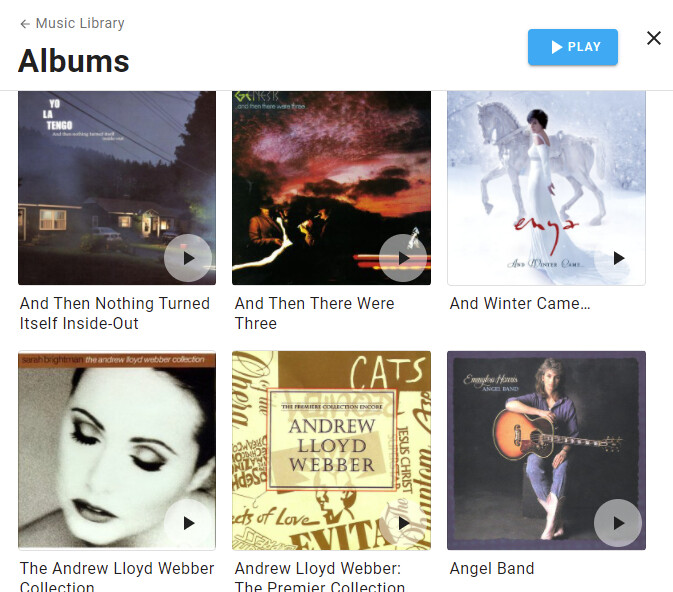Viewport: 673px width, 592px height.
Task: Click the And Then Nothing Turned Itself title
Action: click(115, 313)
